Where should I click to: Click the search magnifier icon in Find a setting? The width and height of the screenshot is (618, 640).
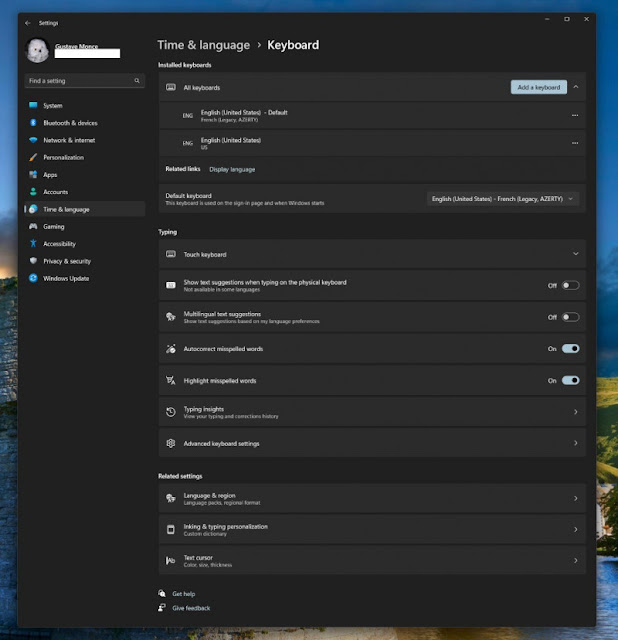pyautogui.click(x=137, y=81)
